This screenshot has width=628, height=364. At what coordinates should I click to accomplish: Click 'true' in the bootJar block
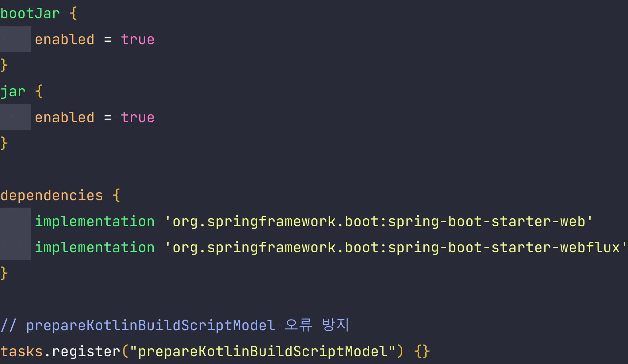tap(138, 40)
